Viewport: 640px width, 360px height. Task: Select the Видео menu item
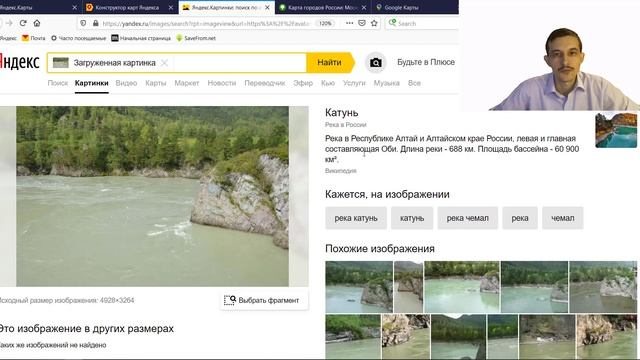coord(126,83)
